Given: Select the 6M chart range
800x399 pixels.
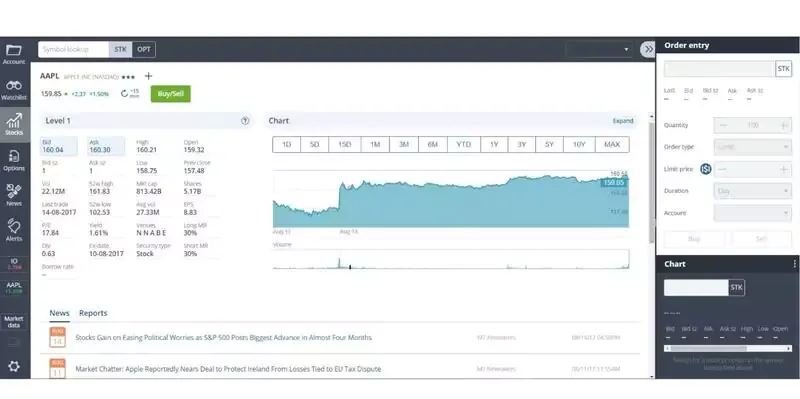Looking at the screenshot, I should [x=433, y=144].
